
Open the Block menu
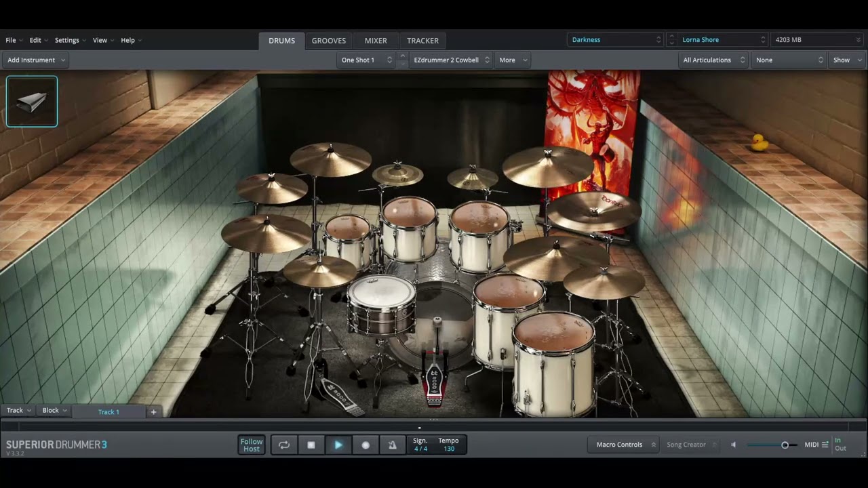[54, 411]
